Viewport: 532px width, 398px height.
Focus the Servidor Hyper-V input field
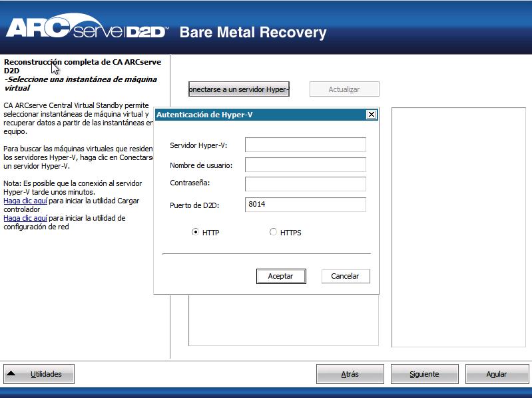(306, 145)
